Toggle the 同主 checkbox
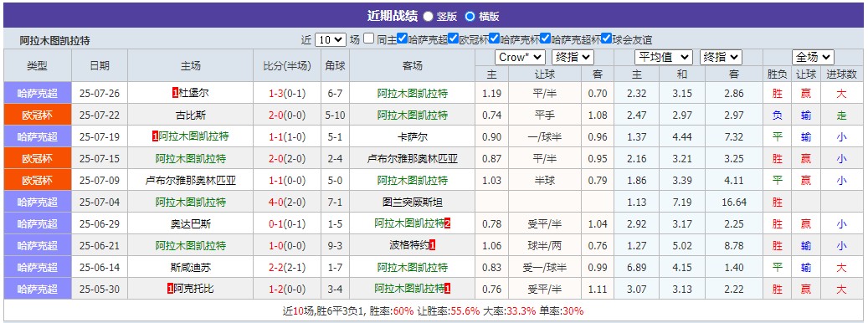Image resolution: width=868 pixels, height=323 pixels. (x=368, y=39)
